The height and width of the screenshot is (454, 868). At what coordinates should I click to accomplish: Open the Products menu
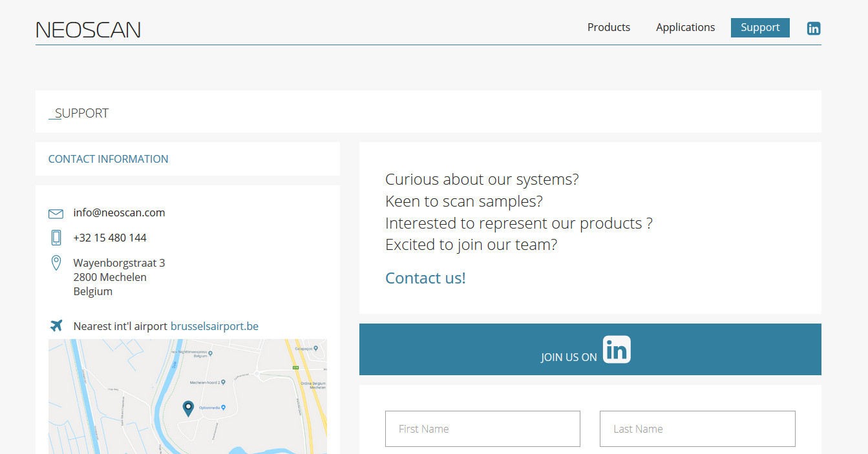pos(608,28)
